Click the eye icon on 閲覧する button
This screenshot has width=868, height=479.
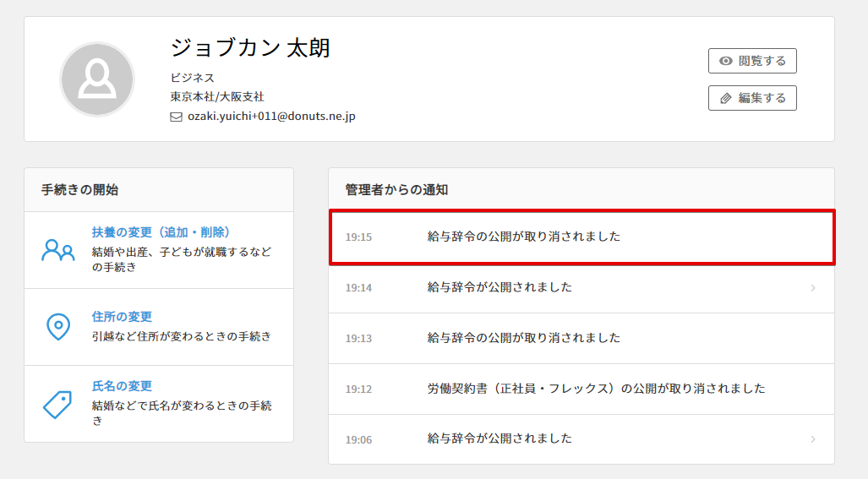tap(725, 61)
